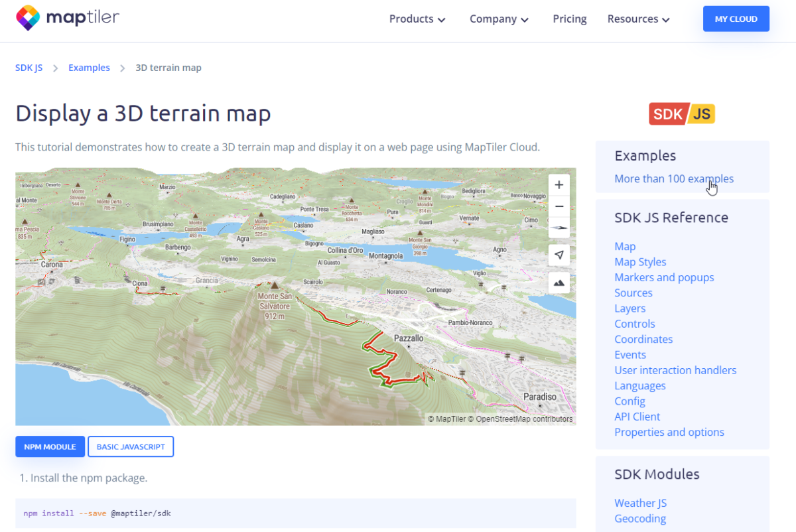Screen dimensions: 796x532
Task: Select Pricing in the top navigation
Action: click(x=569, y=19)
